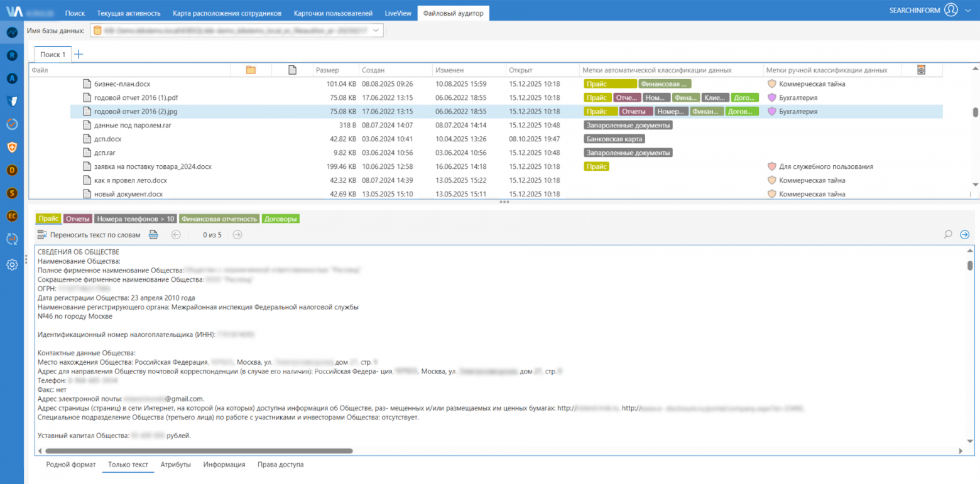980x484 pixels.
Task: Select the 'Номера телефонов > 10' tag
Action: coord(136,219)
